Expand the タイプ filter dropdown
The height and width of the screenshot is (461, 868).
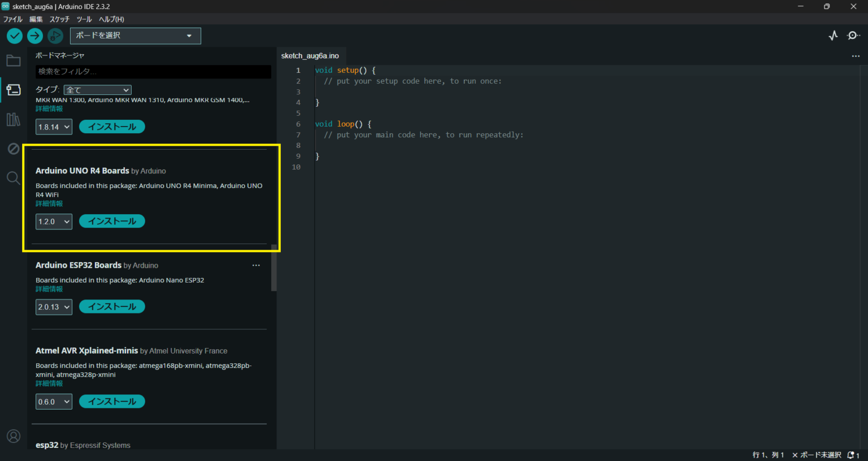tap(98, 90)
